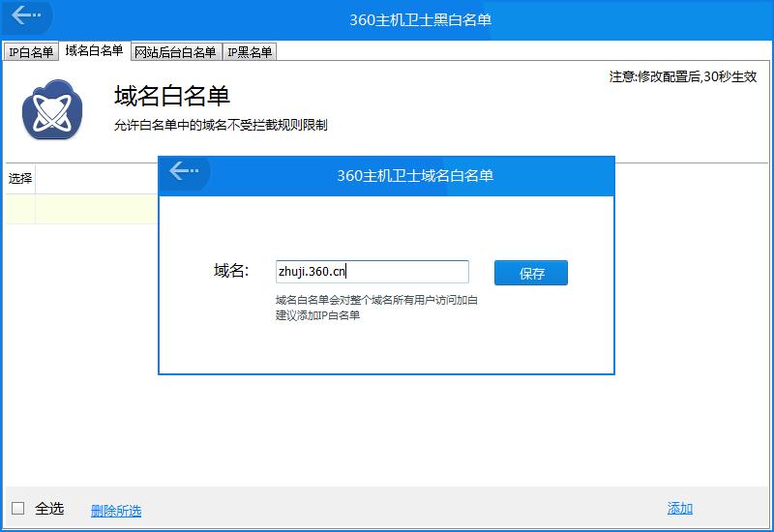This screenshot has width=774, height=532.
Task: Click the 360 host guard cloud logo
Action: 52,109
